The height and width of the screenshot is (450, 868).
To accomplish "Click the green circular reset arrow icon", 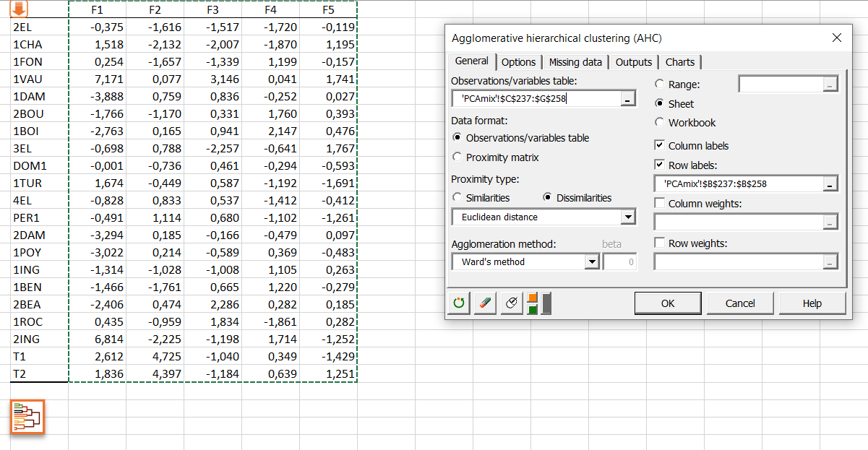I will [x=459, y=303].
